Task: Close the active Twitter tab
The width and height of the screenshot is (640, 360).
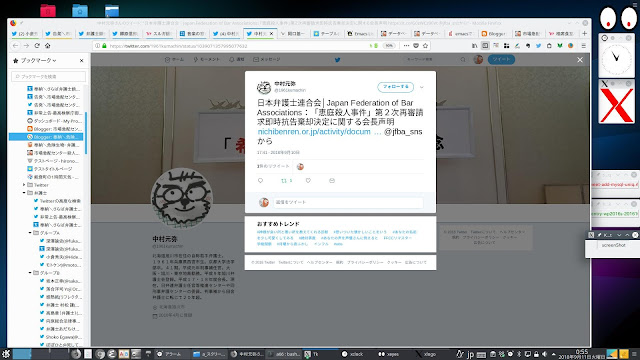Action: click(271, 33)
